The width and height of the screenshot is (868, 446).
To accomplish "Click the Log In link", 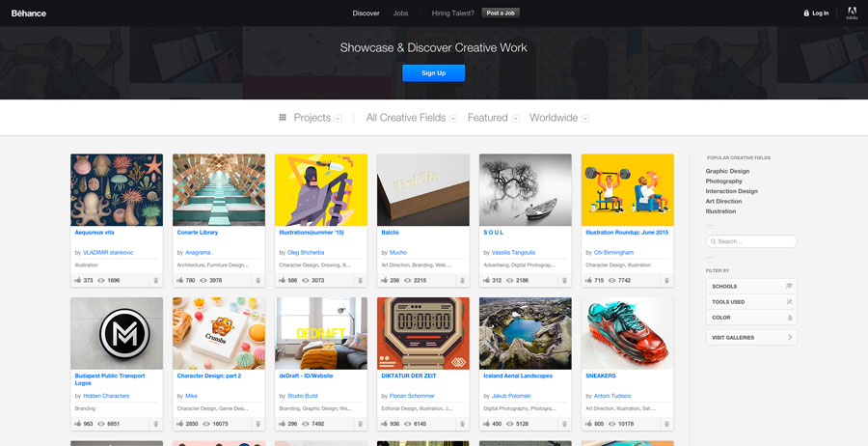I will [x=821, y=14].
